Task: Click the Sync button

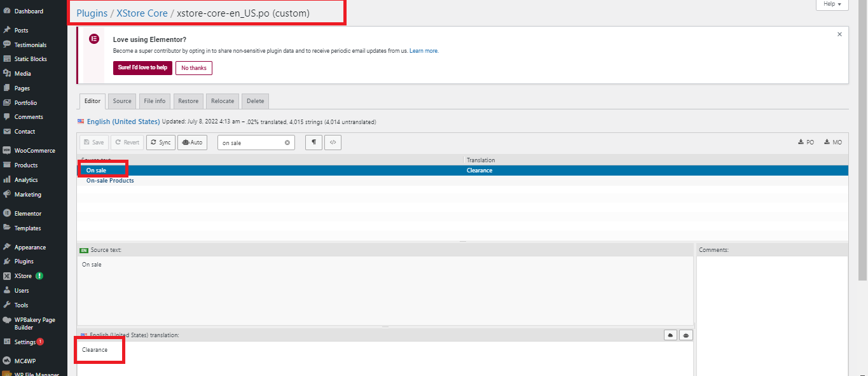Action: (161, 143)
